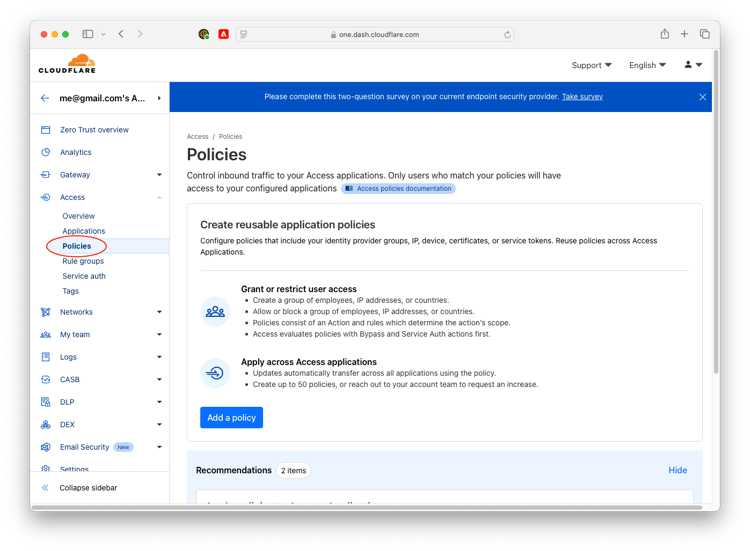
Task: Click Collapse sidebar text
Action: (88, 488)
